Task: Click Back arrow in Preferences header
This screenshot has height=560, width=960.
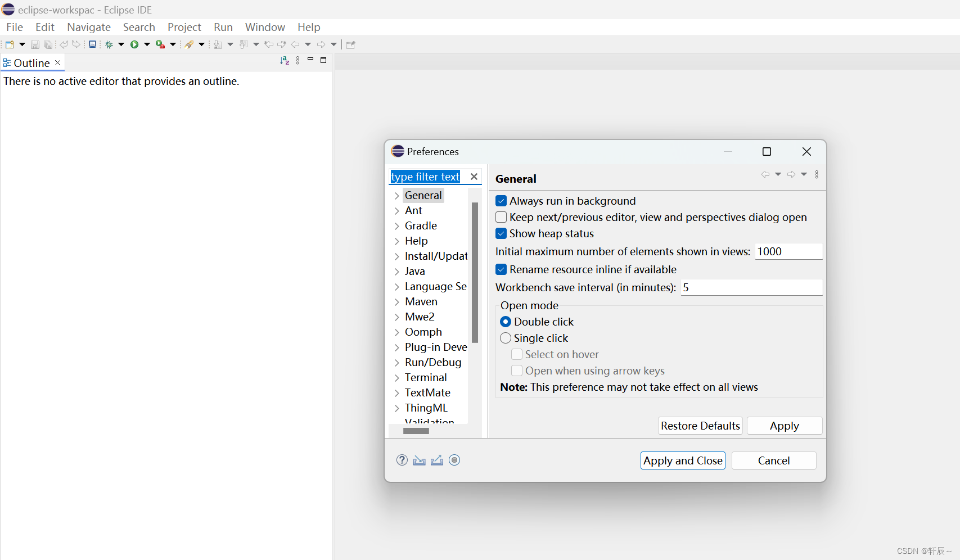Action: point(765,174)
